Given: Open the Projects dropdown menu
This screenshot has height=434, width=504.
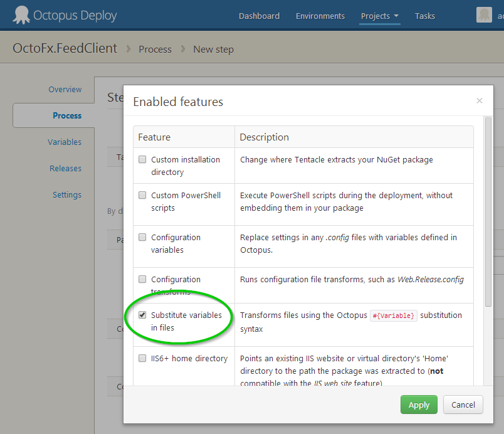Looking at the screenshot, I should point(379,16).
